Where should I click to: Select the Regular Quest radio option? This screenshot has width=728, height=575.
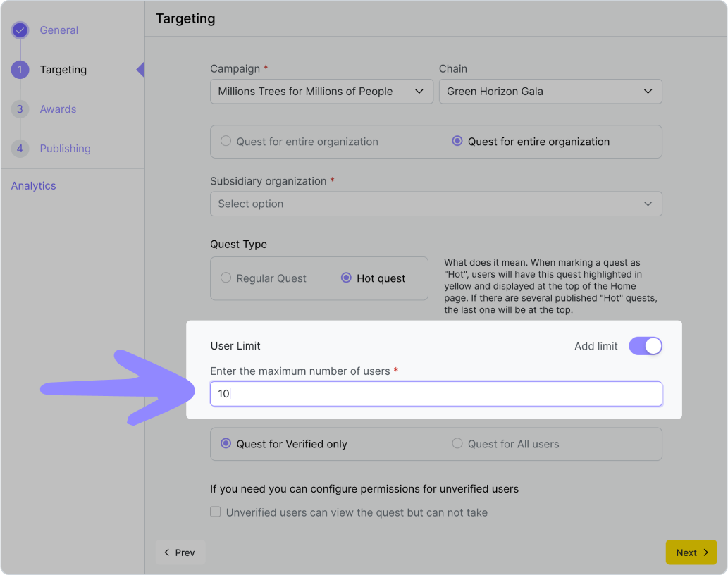point(226,278)
